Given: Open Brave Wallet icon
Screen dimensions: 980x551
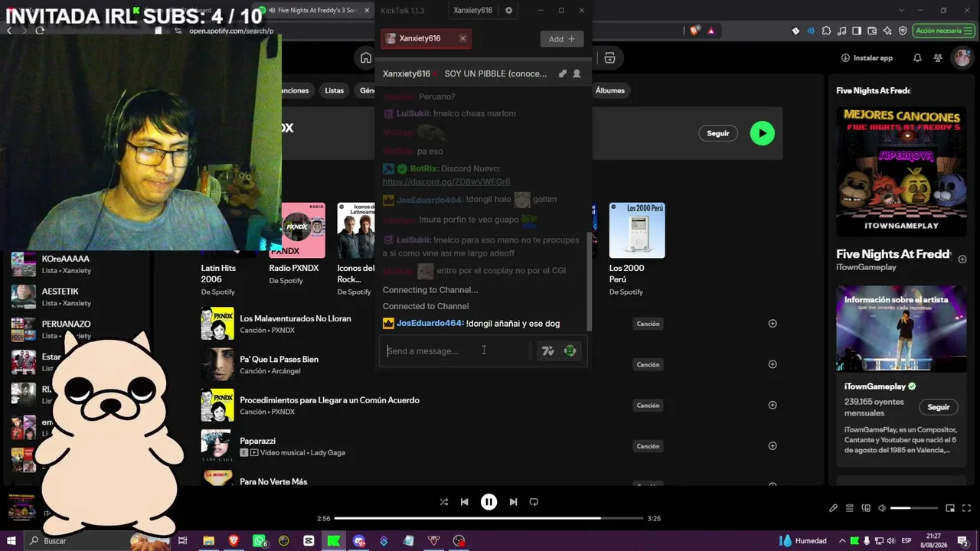Looking at the screenshot, I should [x=872, y=31].
